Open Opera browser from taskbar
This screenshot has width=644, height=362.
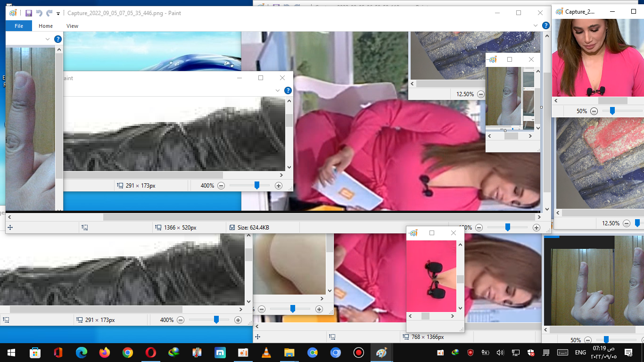[151, 353]
